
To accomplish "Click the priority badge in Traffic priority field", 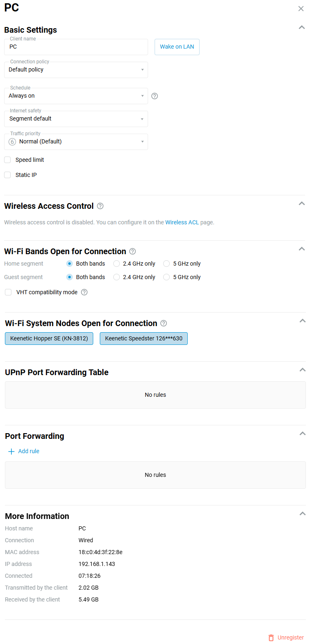I will pos(12,141).
